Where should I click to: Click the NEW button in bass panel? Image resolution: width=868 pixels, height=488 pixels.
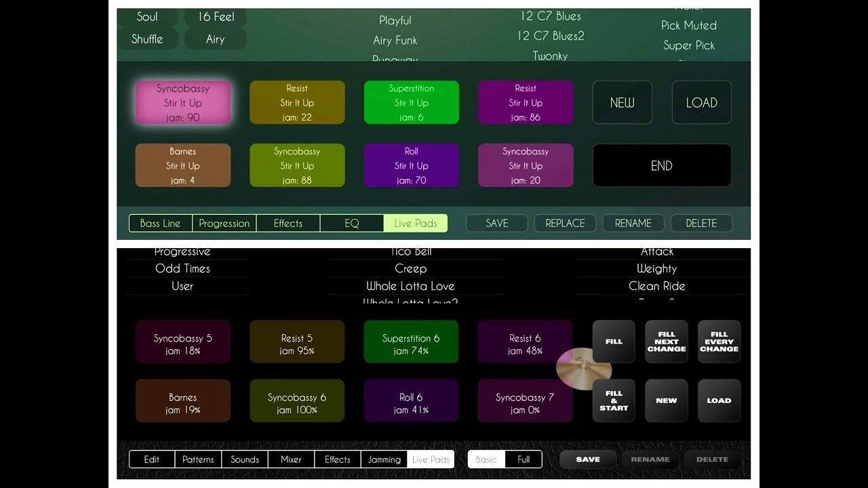[623, 102]
